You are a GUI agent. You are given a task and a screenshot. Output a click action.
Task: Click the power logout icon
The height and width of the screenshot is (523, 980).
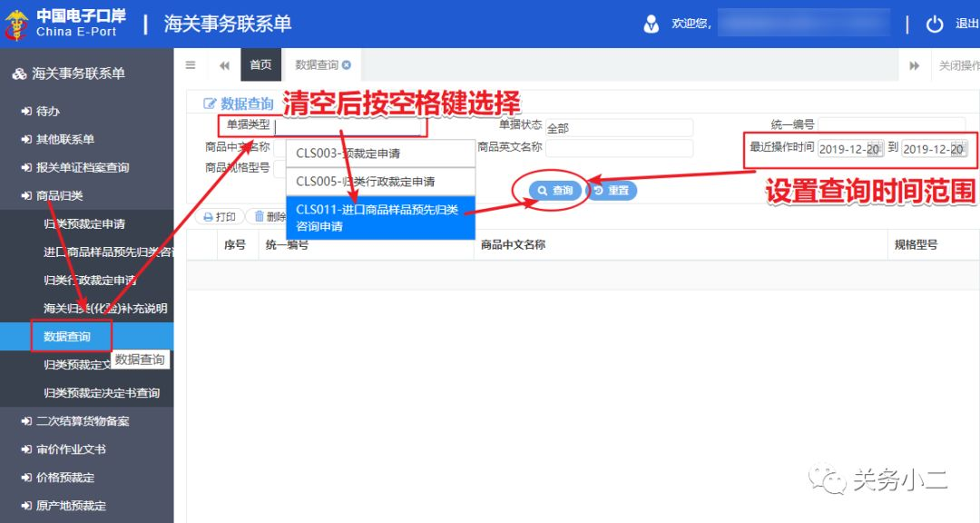point(935,25)
